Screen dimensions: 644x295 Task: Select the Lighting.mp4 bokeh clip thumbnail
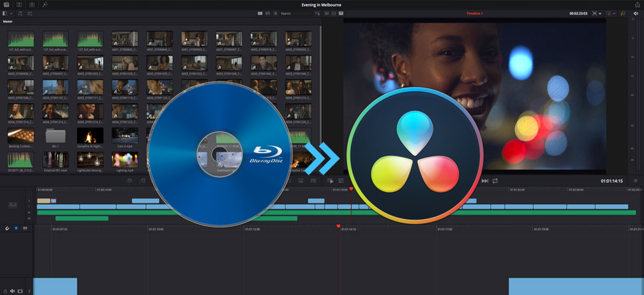[x=125, y=159]
